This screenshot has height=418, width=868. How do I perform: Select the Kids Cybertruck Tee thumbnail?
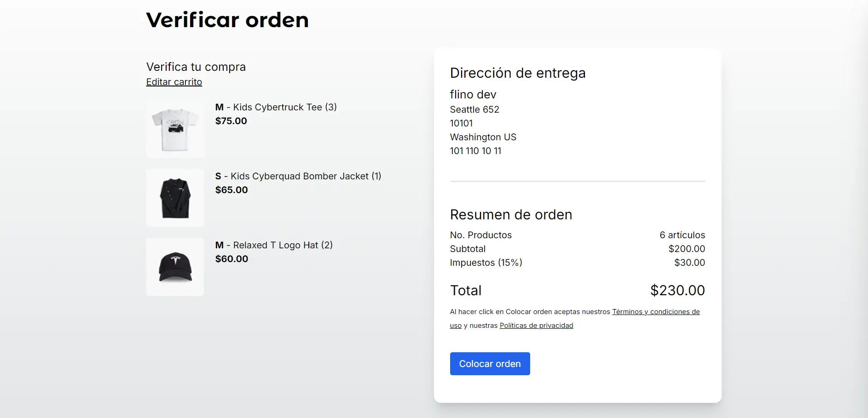(175, 129)
